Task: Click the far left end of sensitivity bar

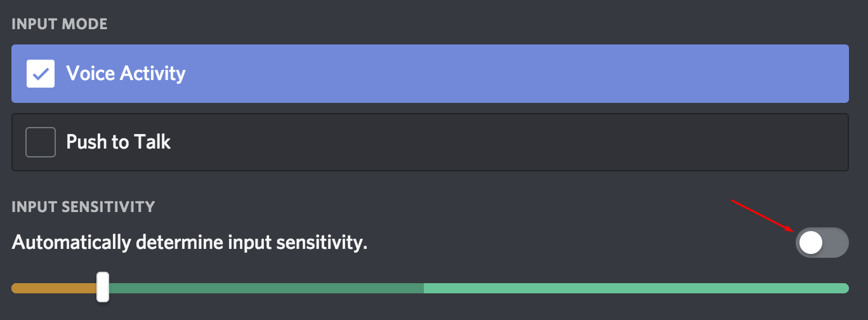Action: point(15,288)
